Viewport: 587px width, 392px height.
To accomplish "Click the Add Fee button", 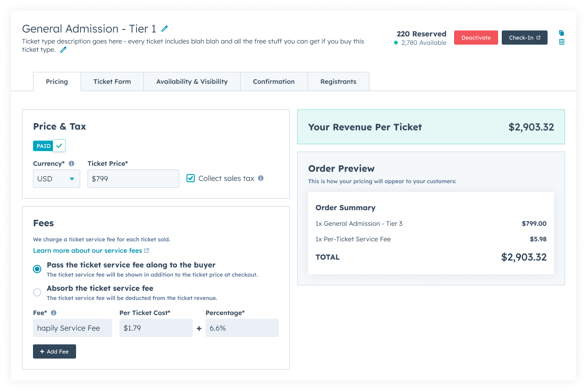I will coord(54,351).
